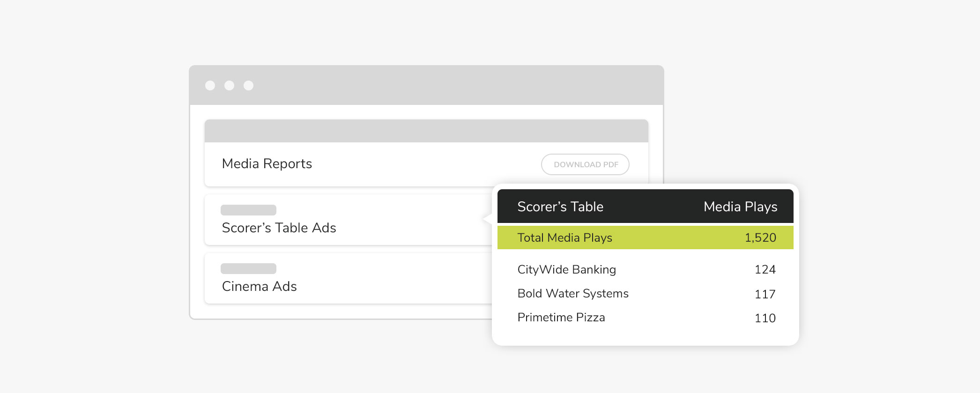
Task: Select the Media Reports heading
Action: (267, 163)
